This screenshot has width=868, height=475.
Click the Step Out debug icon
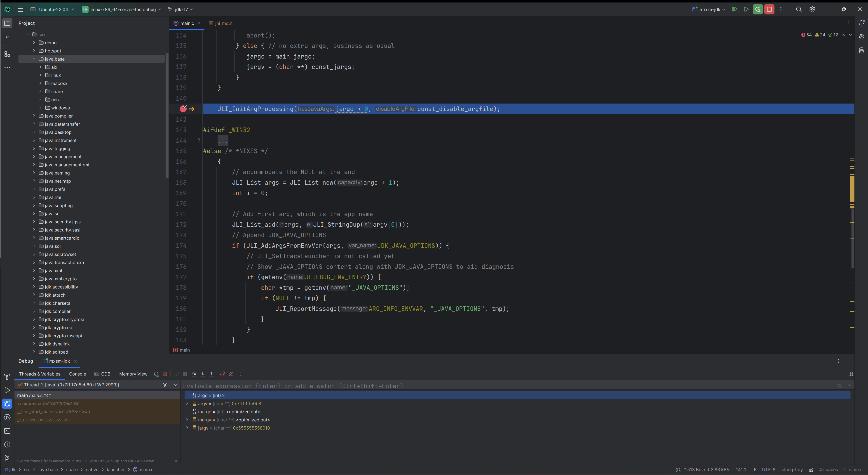click(211, 374)
